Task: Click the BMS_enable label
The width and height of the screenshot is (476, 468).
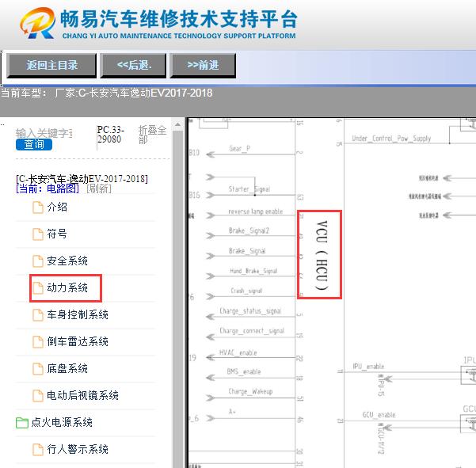Action: pos(244,371)
